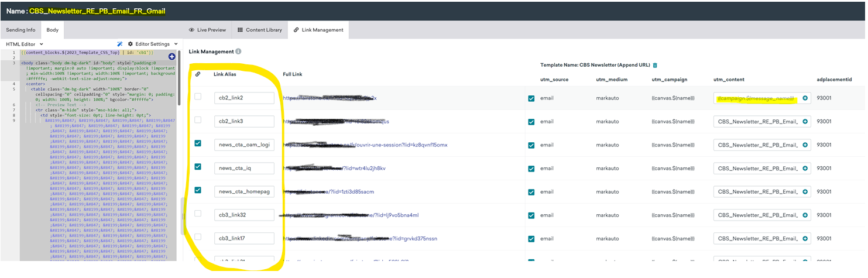Open the news_cta_homepag full link URL
Image resolution: width=868 pixels, height=278 pixels.
pos(328,192)
